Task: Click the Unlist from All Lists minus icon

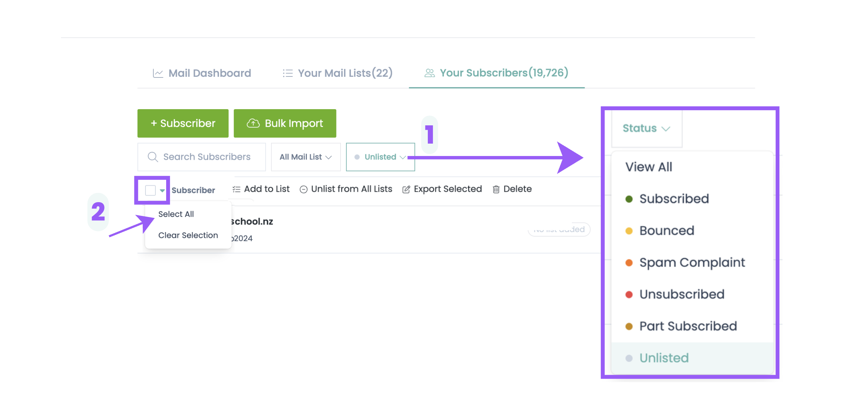Action: [303, 189]
